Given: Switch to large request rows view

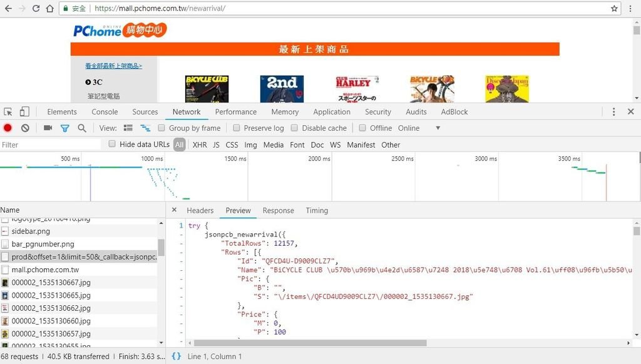Looking at the screenshot, I should (x=128, y=128).
